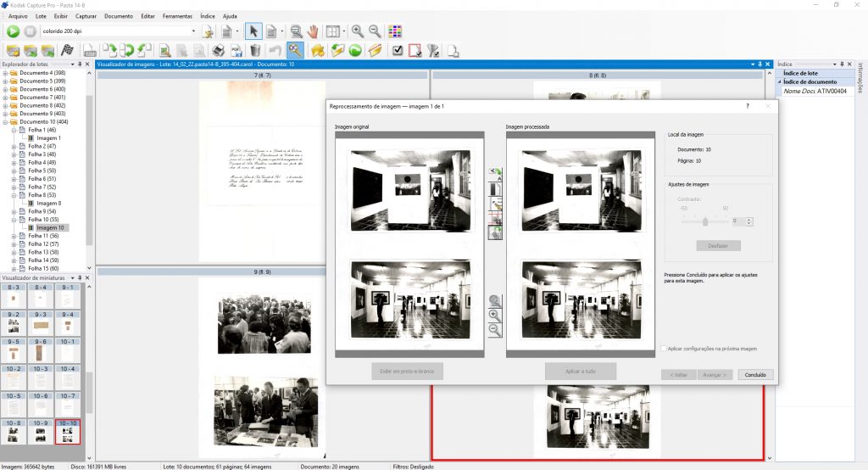Select 'Imagem 8' in batch explorer tree
This screenshot has height=470, width=868.
coord(48,204)
